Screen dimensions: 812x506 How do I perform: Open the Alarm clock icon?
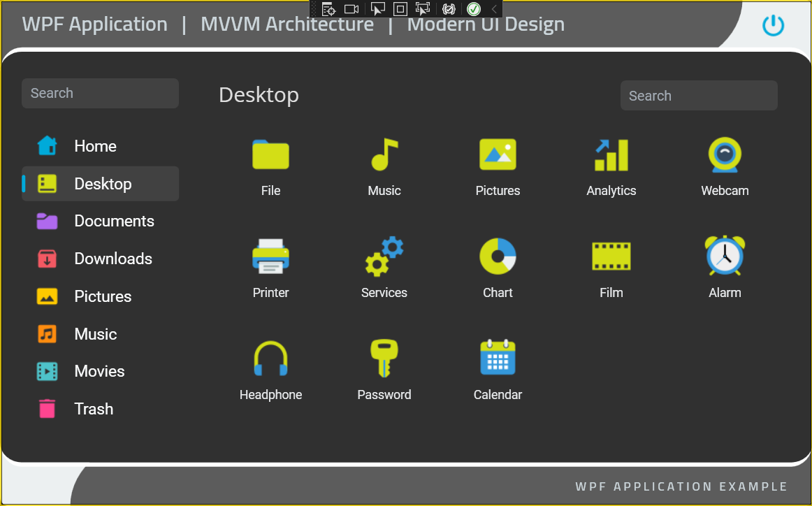(x=725, y=255)
